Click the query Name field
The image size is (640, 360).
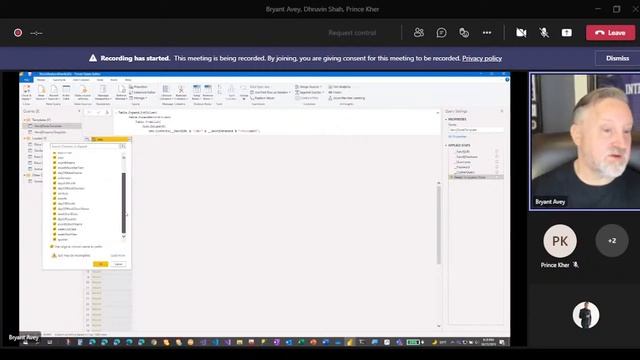click(476, 130)
